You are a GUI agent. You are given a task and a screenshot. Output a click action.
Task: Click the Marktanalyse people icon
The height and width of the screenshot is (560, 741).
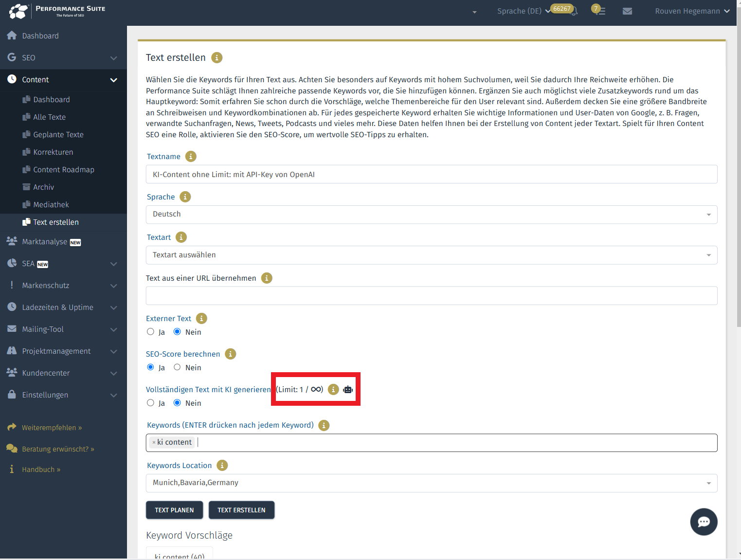pos(12,241)
